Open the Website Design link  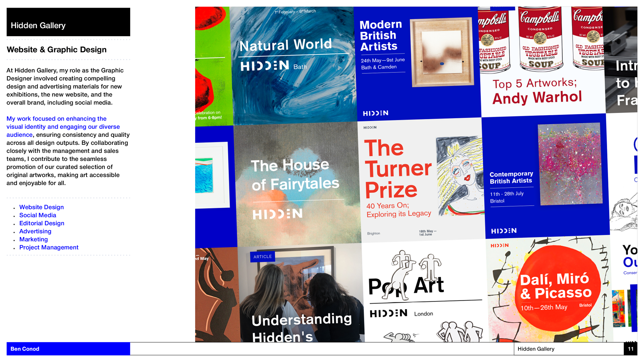(x=41, y=207)
